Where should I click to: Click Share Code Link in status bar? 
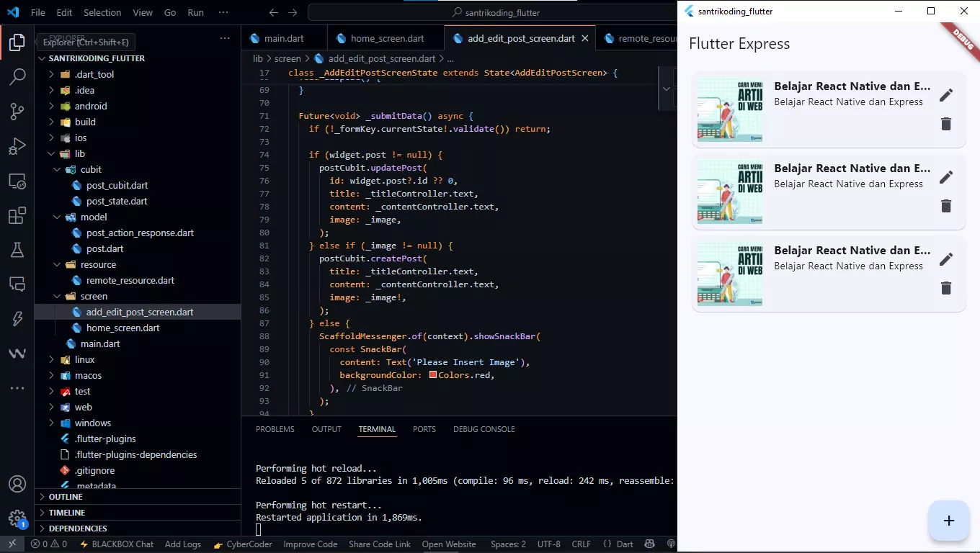point(380,544)
